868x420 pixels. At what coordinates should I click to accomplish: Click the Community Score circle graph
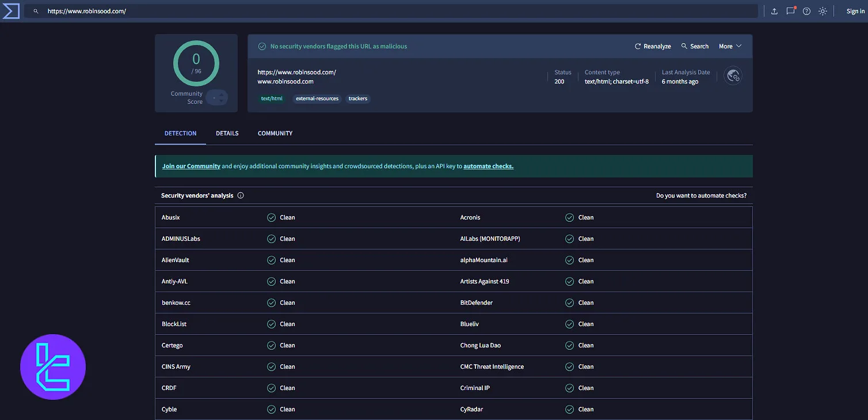tap(196, 63)
